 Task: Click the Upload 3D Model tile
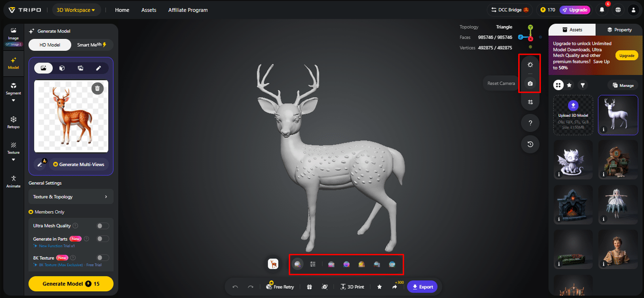click(x=574, y=115)
